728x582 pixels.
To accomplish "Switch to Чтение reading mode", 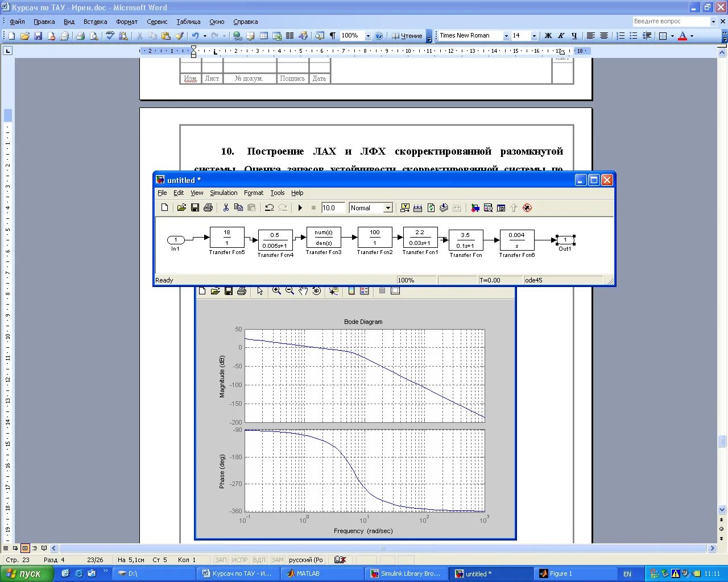I will tap(407, 36).
